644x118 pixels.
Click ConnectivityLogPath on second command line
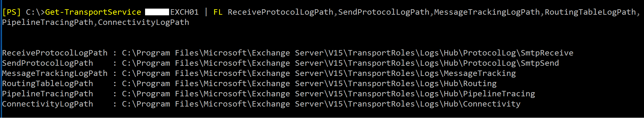click(x=143, y=22)
